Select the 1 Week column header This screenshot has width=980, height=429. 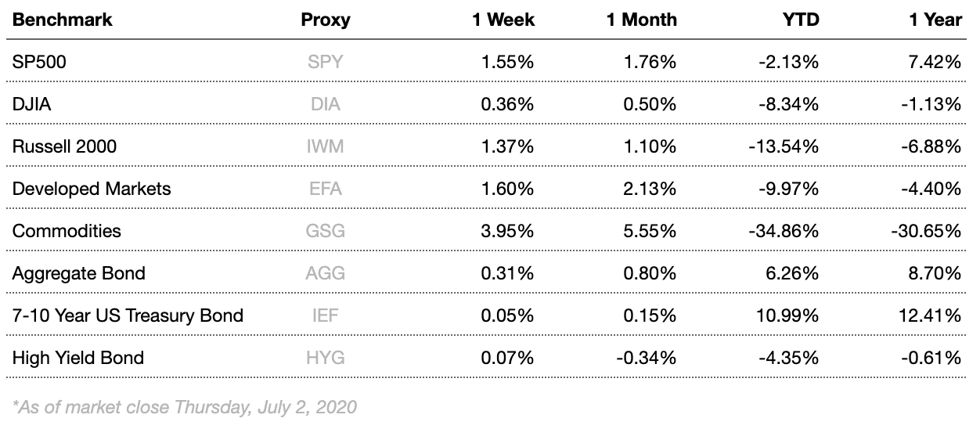(x=502, y=20)
